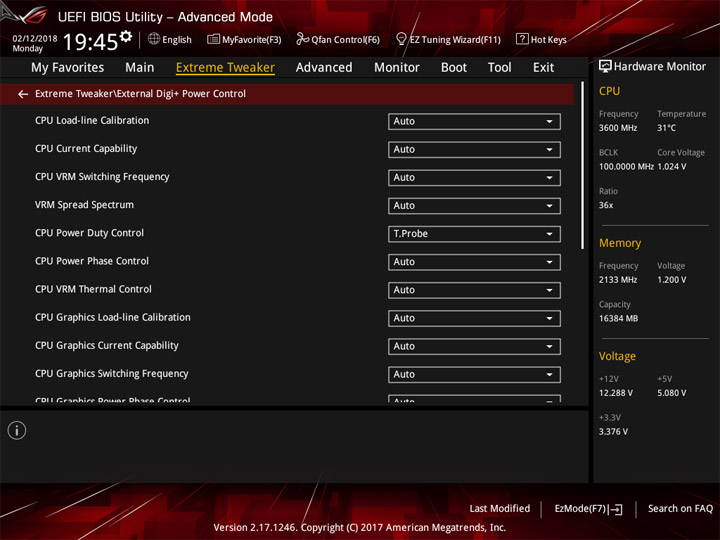720x540 pixels.
Task: Expand the CPU Power Phase Control dropdown
Action: 474,262
